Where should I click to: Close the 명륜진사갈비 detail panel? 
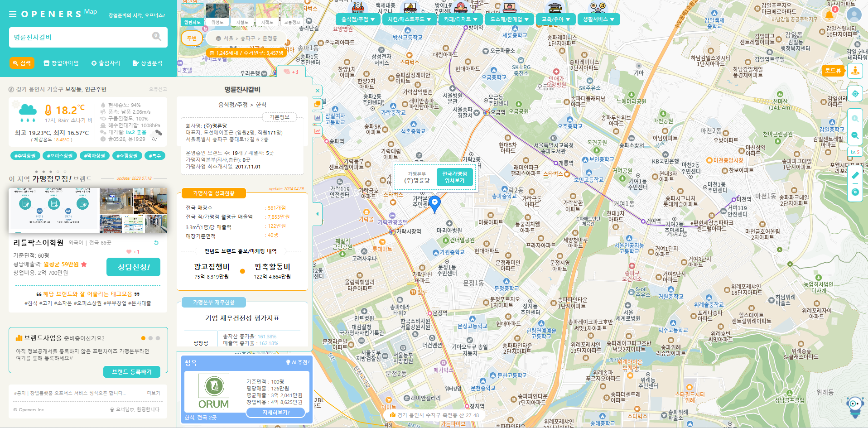tap(318, 91)
